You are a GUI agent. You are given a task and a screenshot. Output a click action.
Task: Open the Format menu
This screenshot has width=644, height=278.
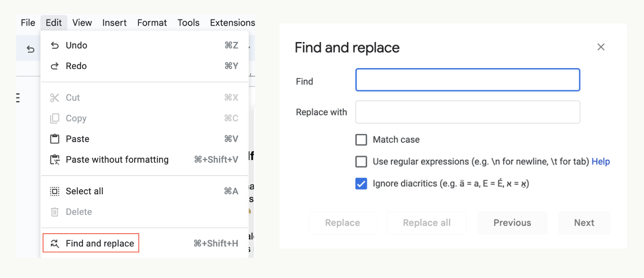click(x=152, y=23)
